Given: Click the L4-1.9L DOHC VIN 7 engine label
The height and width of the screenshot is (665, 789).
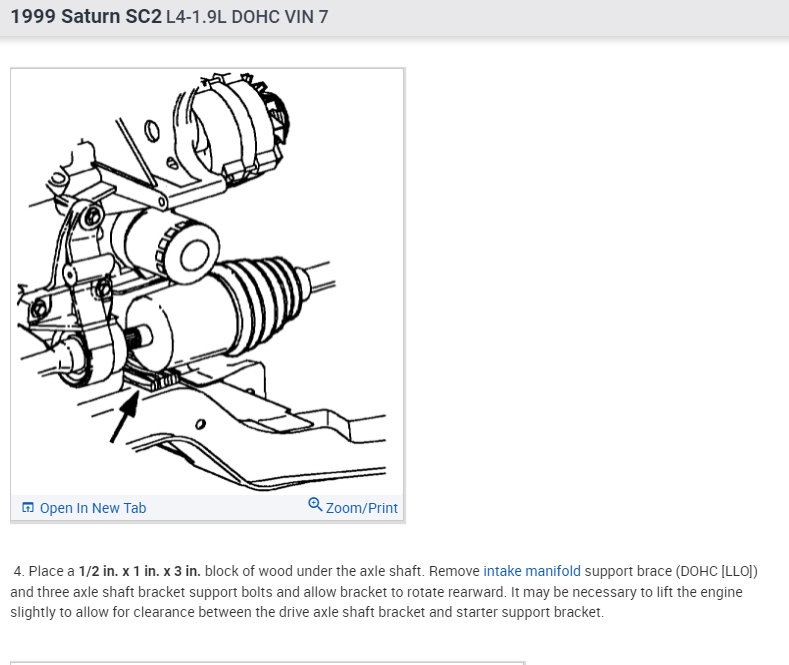Looking at the screenshot, I should point(247,17).
